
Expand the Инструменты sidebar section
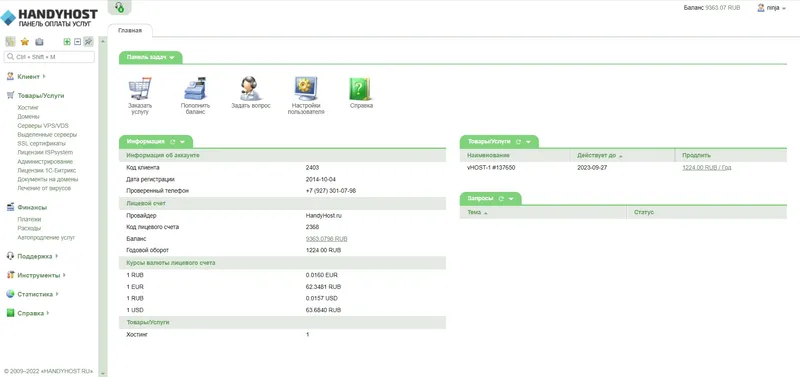(x=38, y=275)
